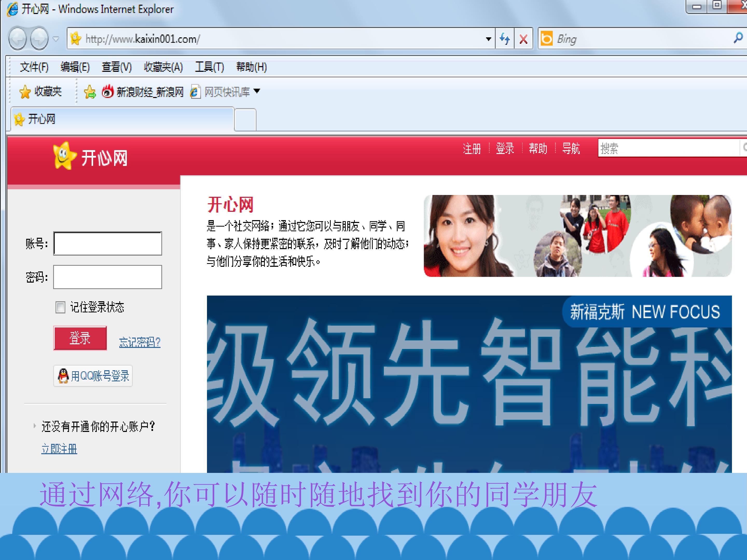
Task: Click the 帮助 link in header
Action: 538,149
